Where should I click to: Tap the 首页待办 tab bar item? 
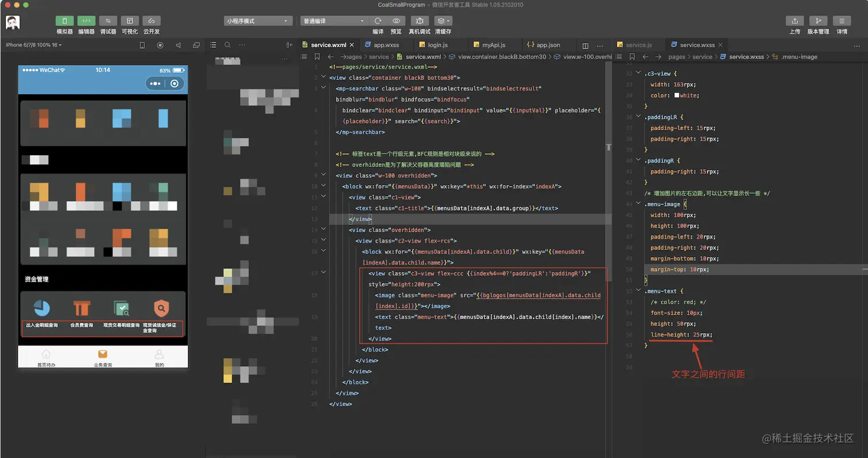click(x=46, y=357)
